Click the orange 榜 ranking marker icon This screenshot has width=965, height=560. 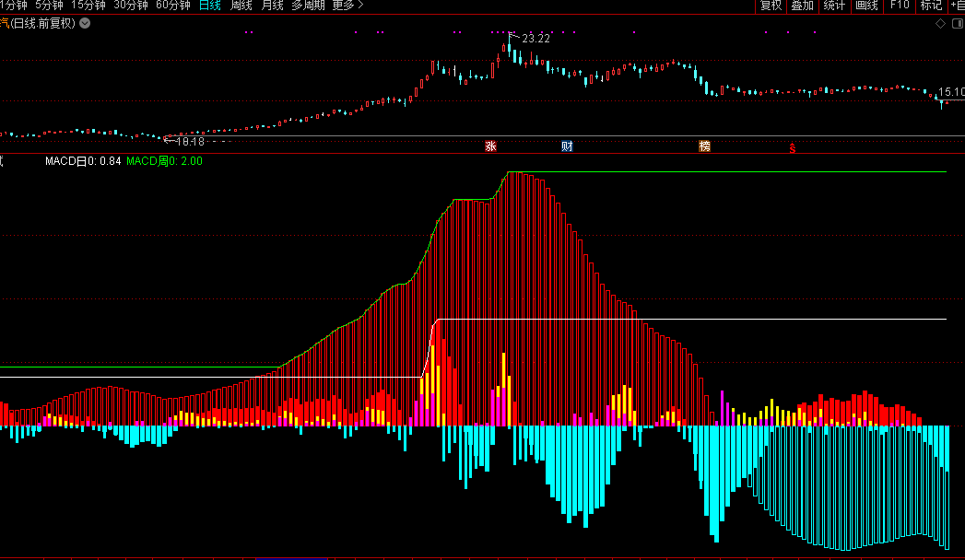coord(705,146)
